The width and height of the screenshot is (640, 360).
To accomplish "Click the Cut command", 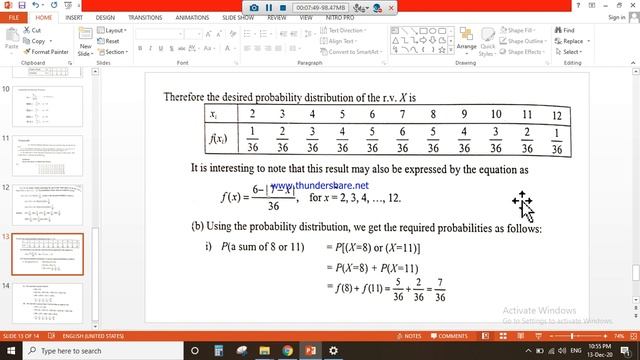I will tap(32, 30).
